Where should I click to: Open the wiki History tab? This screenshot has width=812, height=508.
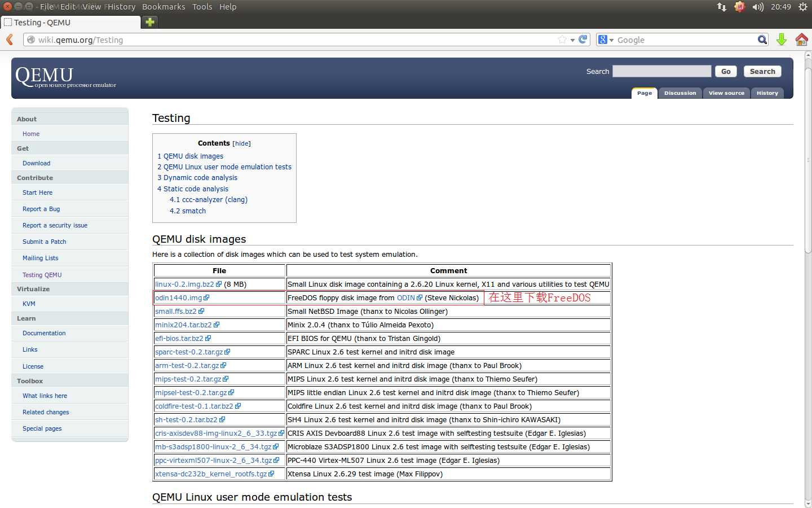767,93
